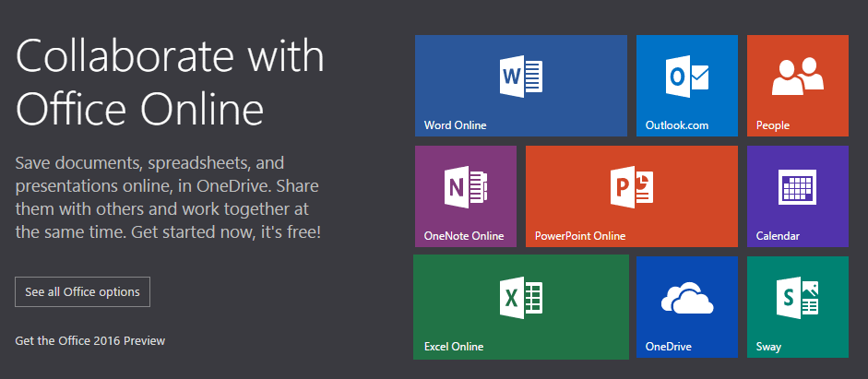Screen dimensions: 868x379
Task: Click the PowerPoint Online text label
Action: tap(580, 236)
